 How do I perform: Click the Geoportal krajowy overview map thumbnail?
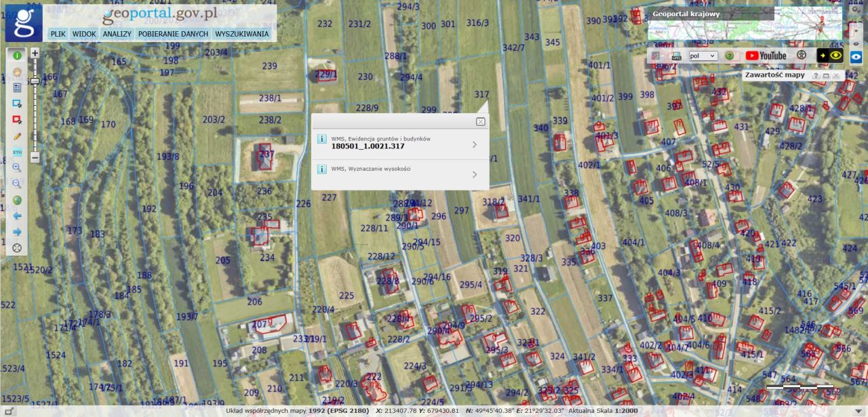pyautogui.click(x=745, y=23)
